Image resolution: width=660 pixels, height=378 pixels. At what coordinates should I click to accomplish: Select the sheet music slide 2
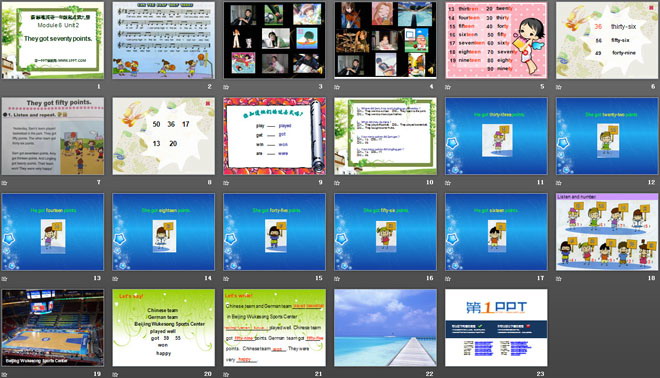point(163,40)
